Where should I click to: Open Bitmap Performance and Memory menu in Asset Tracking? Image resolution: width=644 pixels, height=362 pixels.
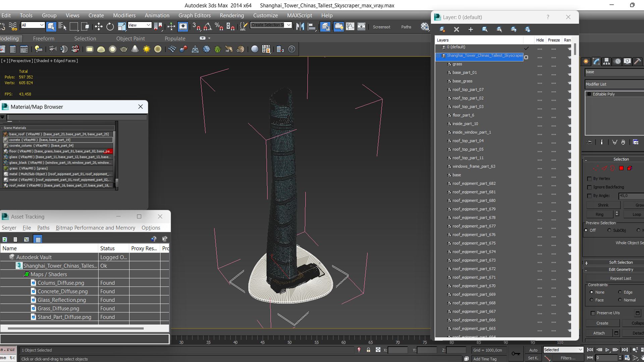95,228
